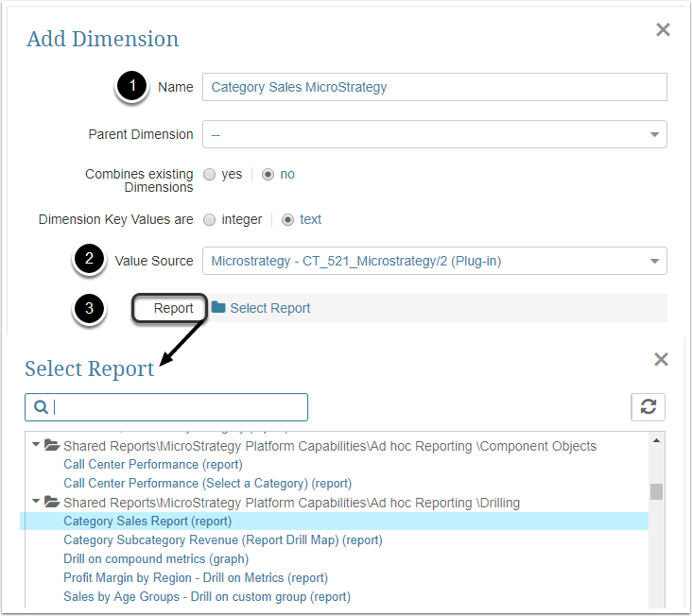This screenshot has height=616, width=692.
Task: Click the Name input field
Action: pyautogui.click(x=434, y=87)
